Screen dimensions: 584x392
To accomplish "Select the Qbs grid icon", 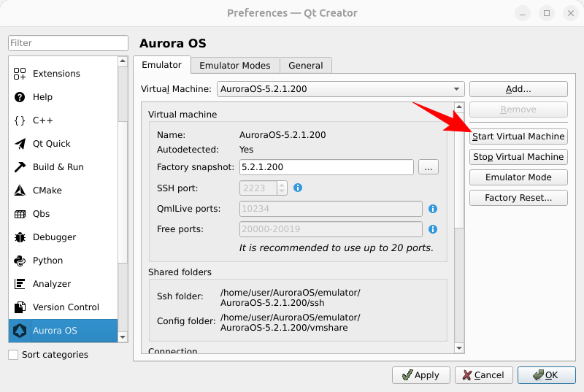I will (x=20, y=214).
